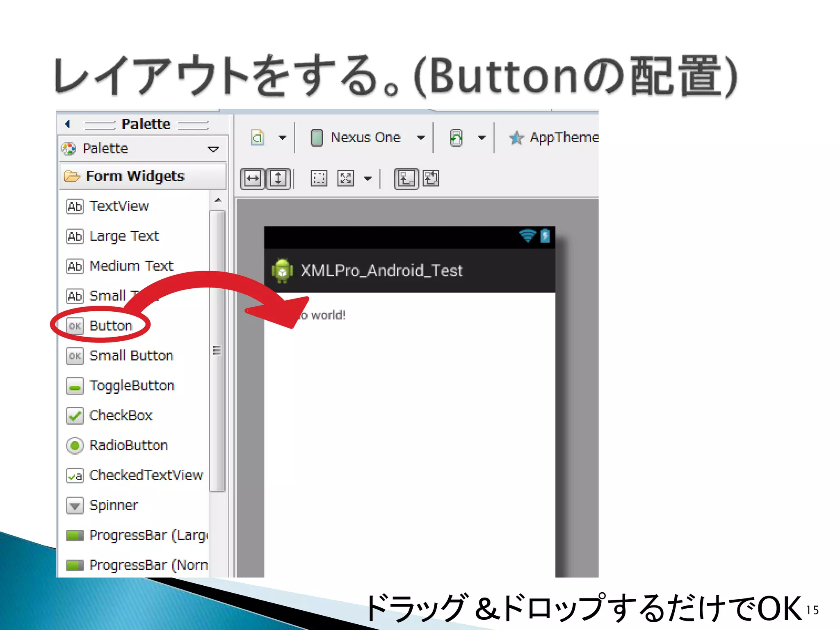840x630 pixels.
Task: Click the Wi-Fi status icon in preview
Action: [527, 235]
